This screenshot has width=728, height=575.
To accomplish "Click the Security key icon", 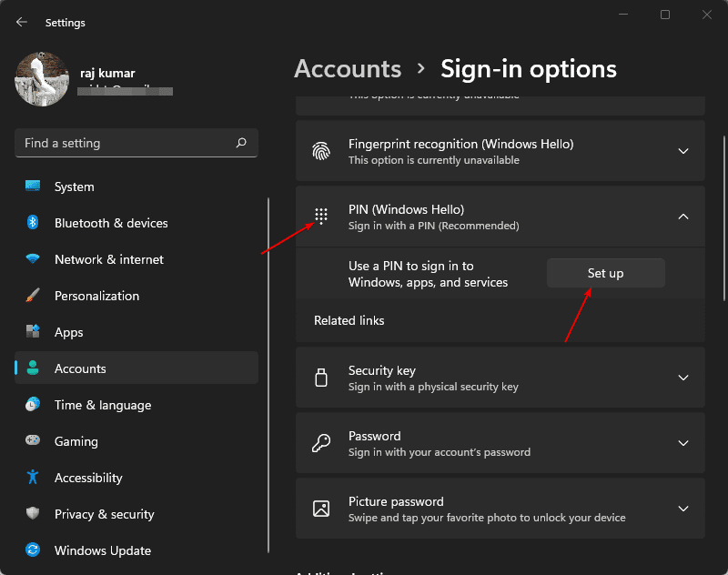I will pos(320,377).
